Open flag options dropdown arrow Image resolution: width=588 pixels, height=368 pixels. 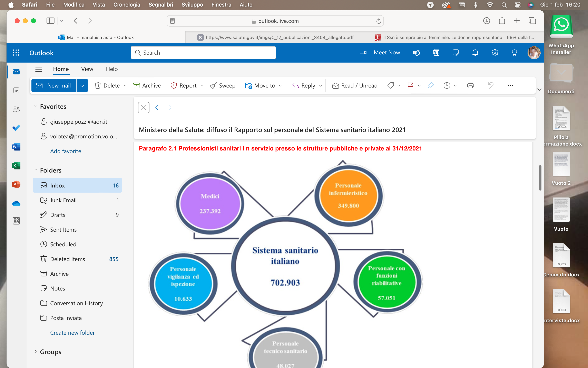point(419,85)
